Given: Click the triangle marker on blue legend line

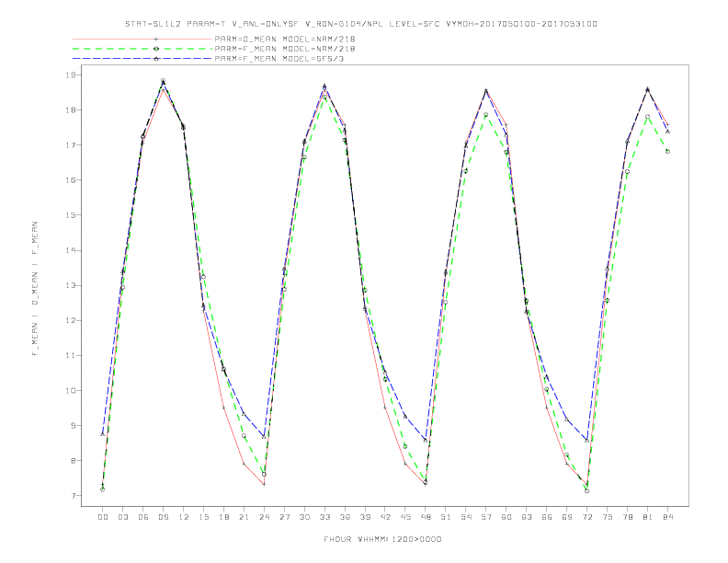Looking at the screenshot, I should point(156,59).
